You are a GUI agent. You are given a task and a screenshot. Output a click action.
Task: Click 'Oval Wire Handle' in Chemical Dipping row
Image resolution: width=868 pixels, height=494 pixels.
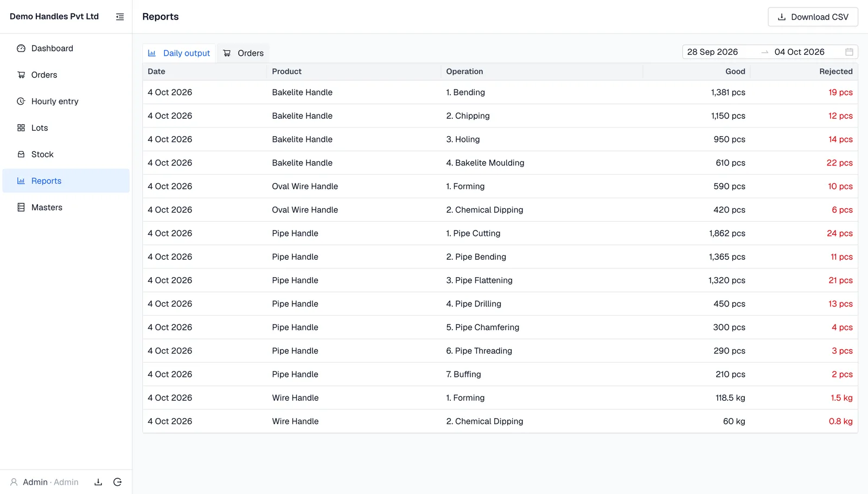point(305,210)
